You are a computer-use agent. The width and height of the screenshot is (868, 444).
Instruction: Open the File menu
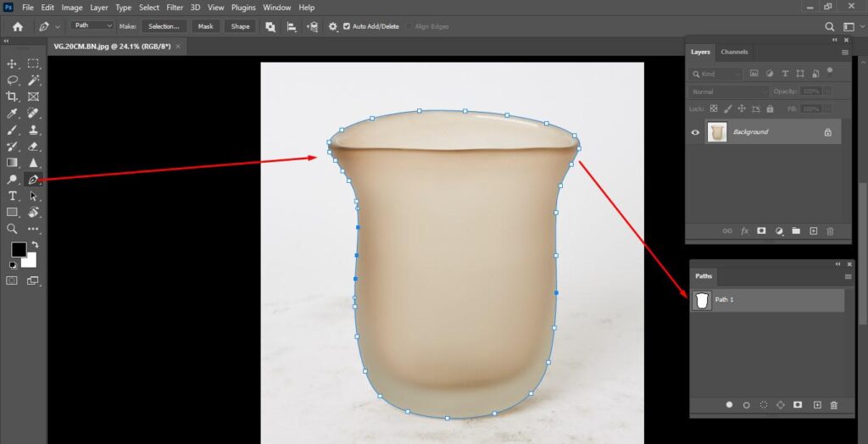pyautogui.click(x=28, y=8)
